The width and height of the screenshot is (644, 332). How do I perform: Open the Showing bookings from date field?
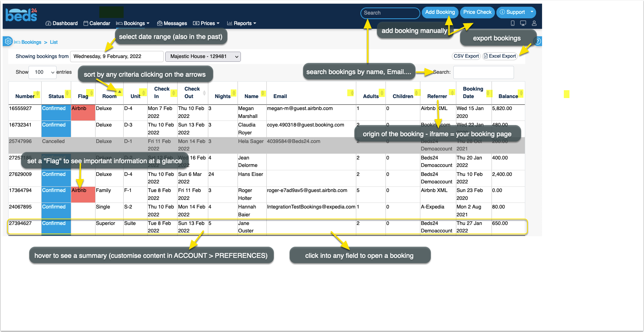tap(117, 57)
